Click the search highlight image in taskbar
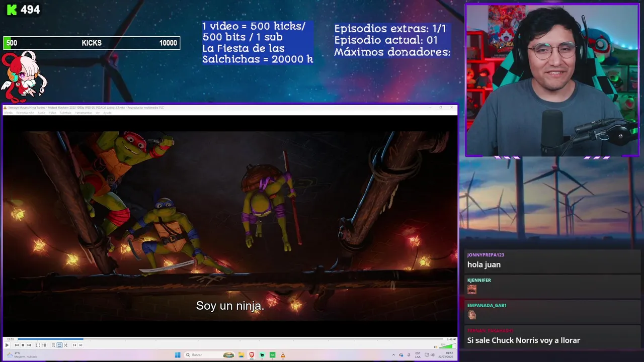The image size is (644, 362). [228, 355]
